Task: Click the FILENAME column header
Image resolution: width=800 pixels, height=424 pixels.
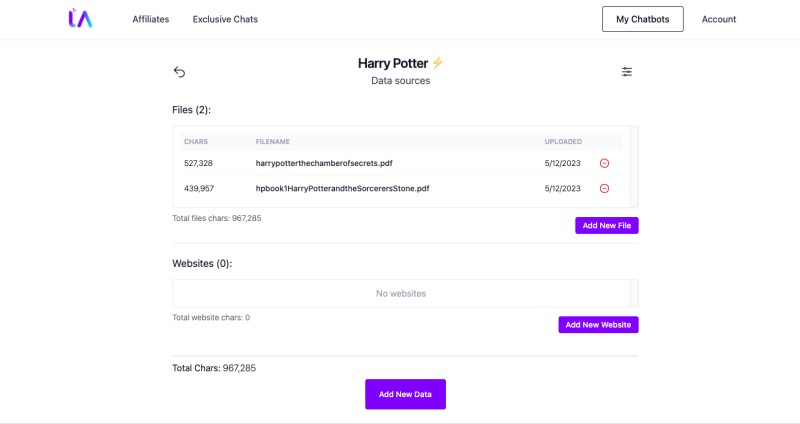Action: (x=272, y=141)
